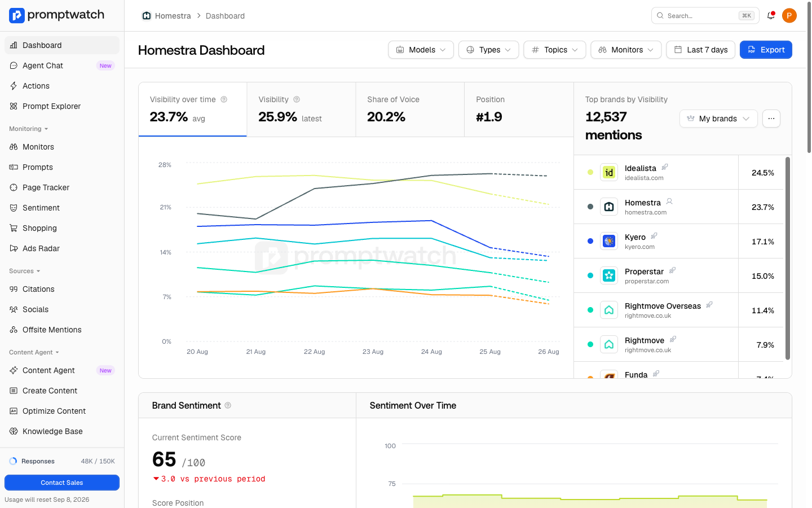Image resolution: width=812 pixels, height=508 pixels.
Task: Open the Models filter dropdown
Action: tap(421, 50)
